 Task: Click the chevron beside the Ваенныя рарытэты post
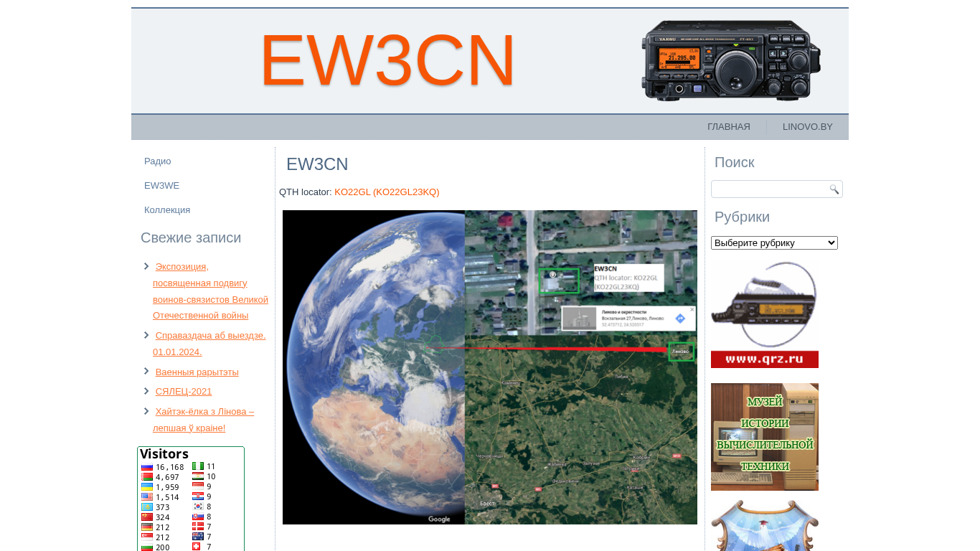(146, 372)
